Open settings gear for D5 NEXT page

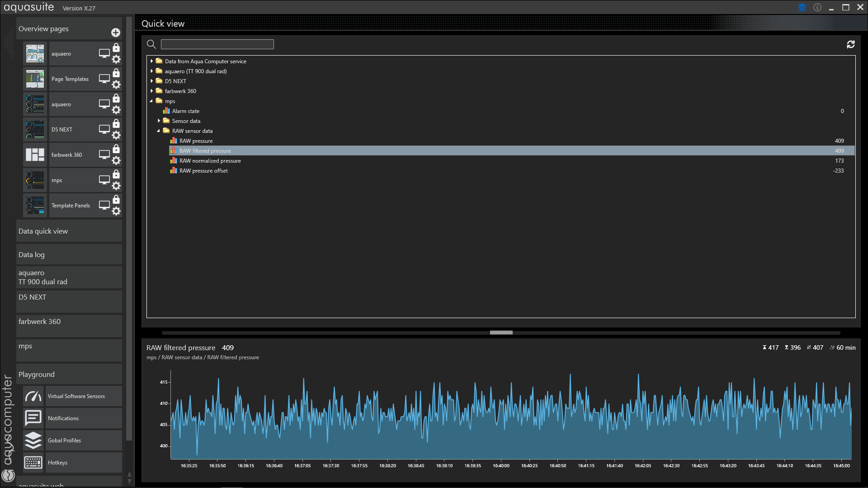[116, 135]
